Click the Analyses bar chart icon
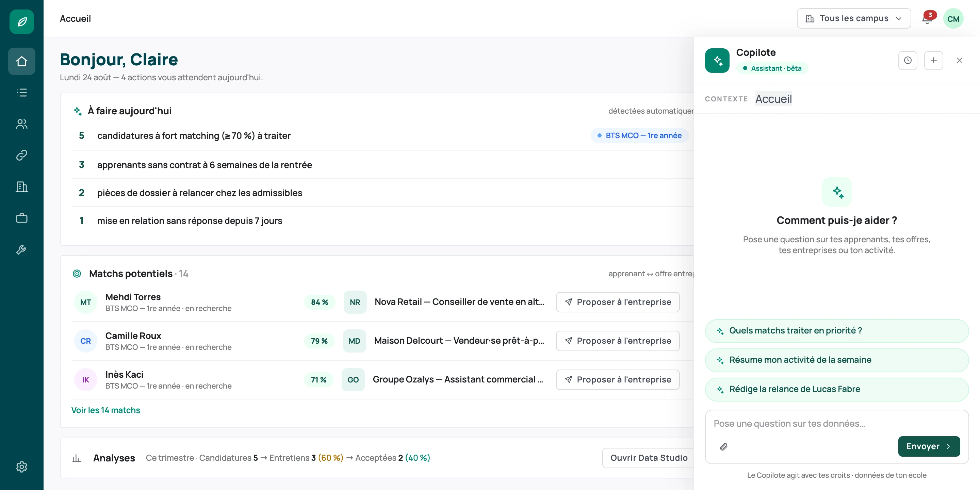 pos(77,458)
